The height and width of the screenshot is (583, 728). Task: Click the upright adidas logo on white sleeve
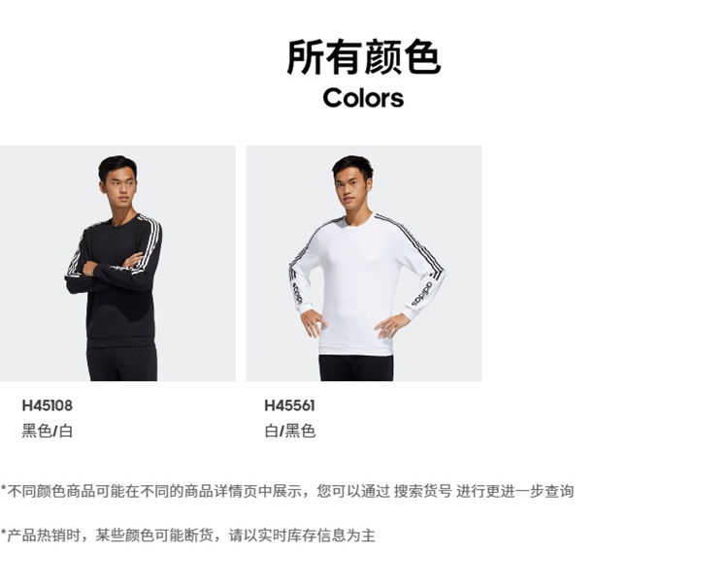coord(421,295)
